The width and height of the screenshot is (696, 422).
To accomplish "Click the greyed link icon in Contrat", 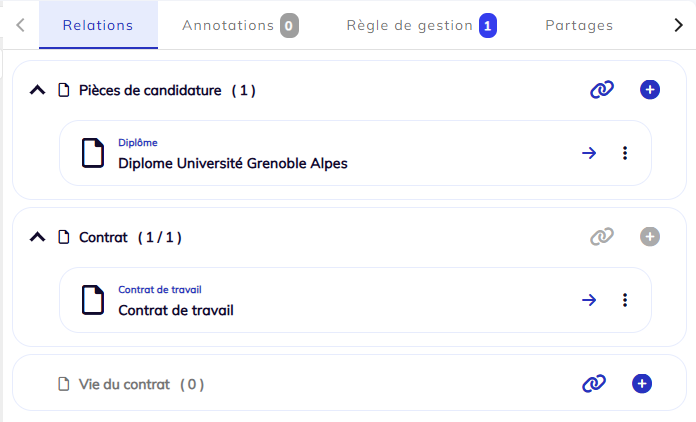I will point(601,237).
